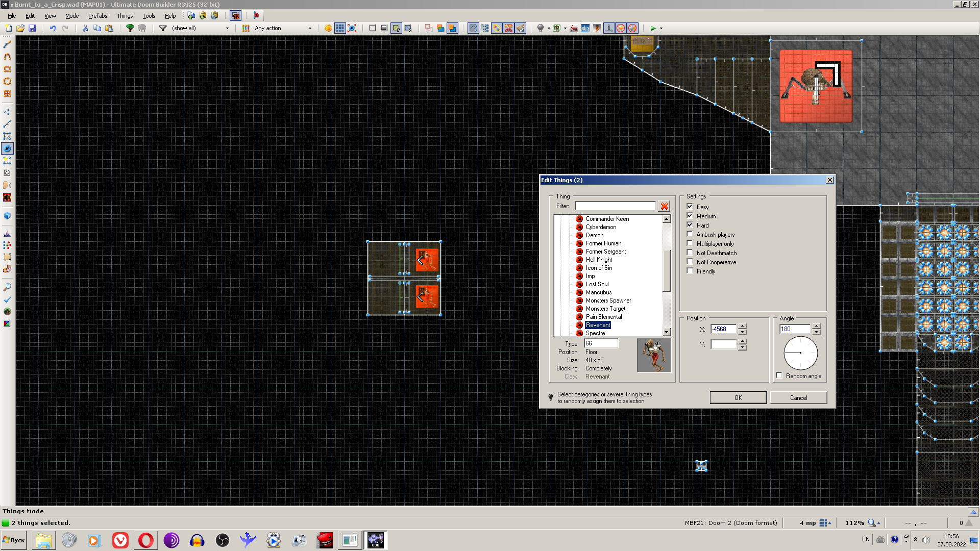
Task: Select Draw Curve tool in sidebar
Action: coord(7,57)
